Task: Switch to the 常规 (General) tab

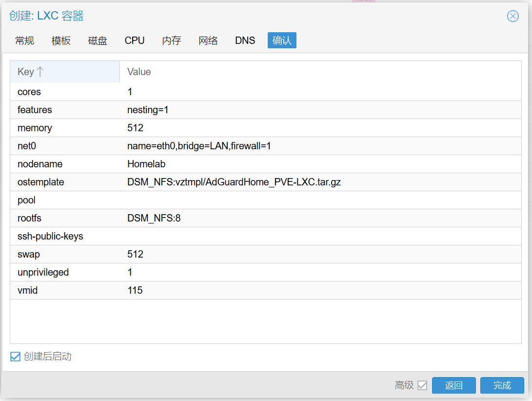Action: point(24,41)
